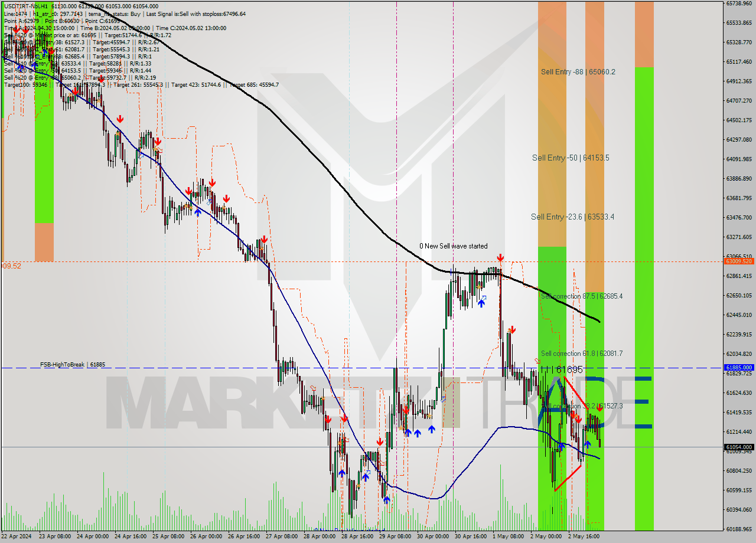Image resolution: width=756 pixels, height=543 pixels.
Task: Click the 'Sell Entry -88 | 65060.2' label
Action: coord(578,71)
